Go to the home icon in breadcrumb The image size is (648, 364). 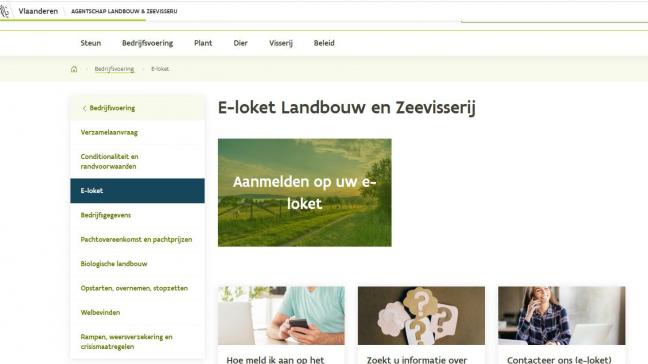pyautogui.click(x=74, y=69)
